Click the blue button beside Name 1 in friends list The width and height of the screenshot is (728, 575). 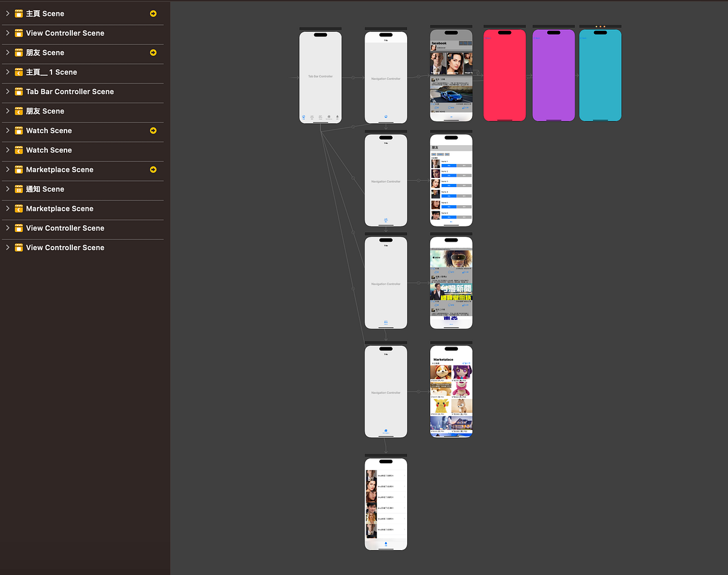(x=449, y=165)
